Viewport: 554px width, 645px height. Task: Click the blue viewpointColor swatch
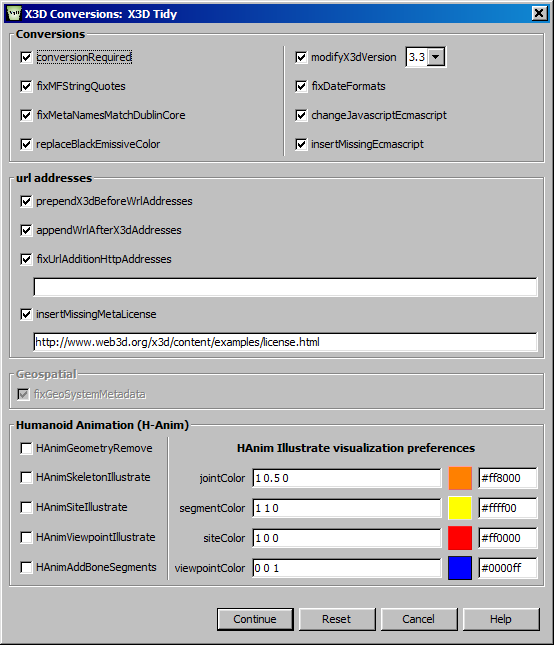point(460,568)
